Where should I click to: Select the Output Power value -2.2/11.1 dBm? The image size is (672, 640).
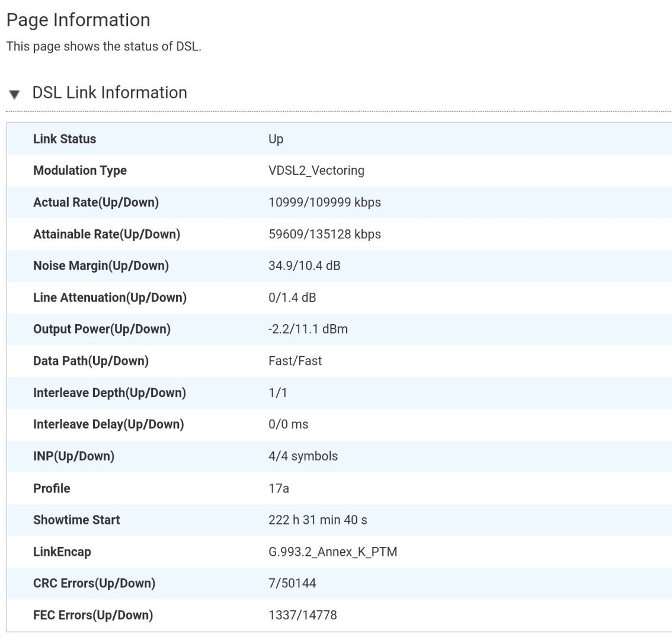tap(308, 329)
